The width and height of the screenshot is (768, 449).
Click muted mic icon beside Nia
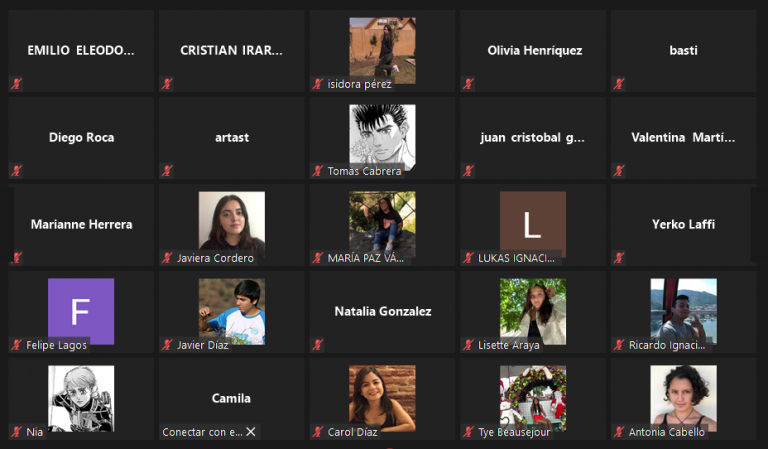(17, 431)
